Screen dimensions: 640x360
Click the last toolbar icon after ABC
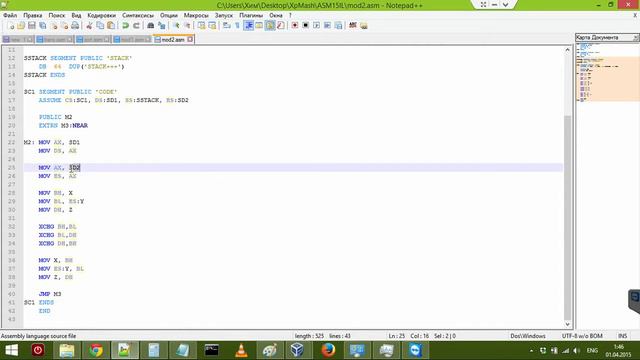(364, 25)
